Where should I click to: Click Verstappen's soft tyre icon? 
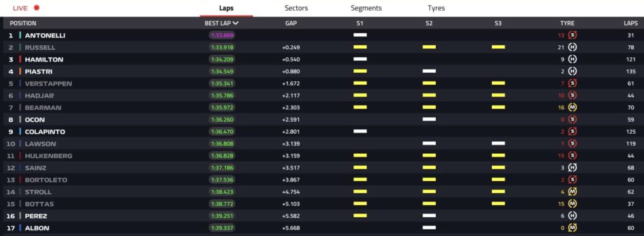pyautogui.click(x=572, y=83)
